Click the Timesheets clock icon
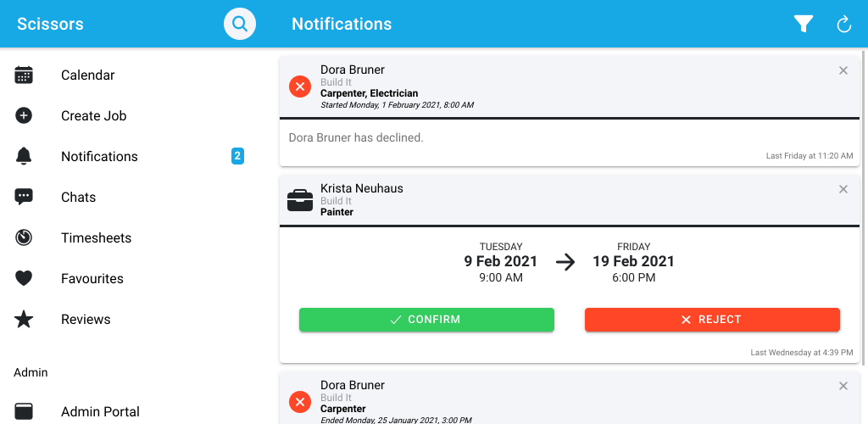The image size is (868, 424). pyautogui.click(x=24, y=238)
